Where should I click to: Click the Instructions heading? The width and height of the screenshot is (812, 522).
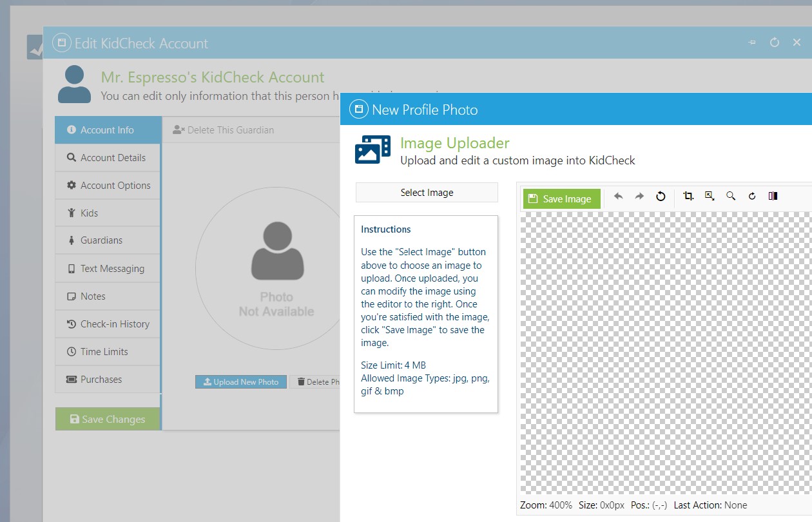click(x=385, y=229)
